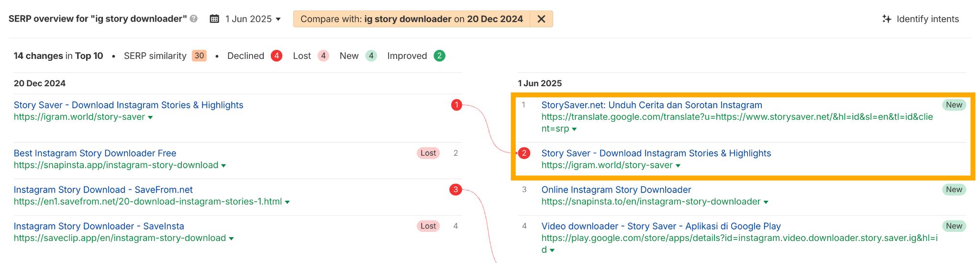Screen dimensions: 980x263
Task: Open Instagram Story Download - SaveFrom.net link
Action: pyautogui.click(x=103, y=190)
